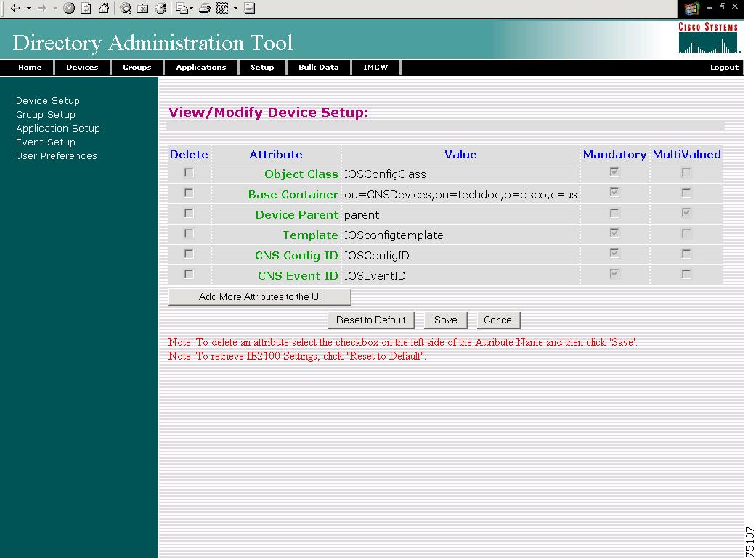Toggle MultiValued checkbox for Template

[686, 233]
